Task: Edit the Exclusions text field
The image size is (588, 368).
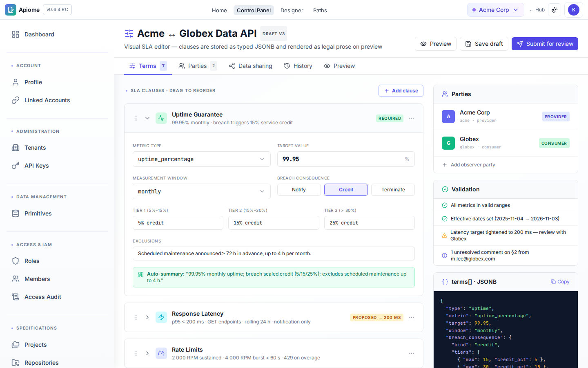Action: [274, 254]
